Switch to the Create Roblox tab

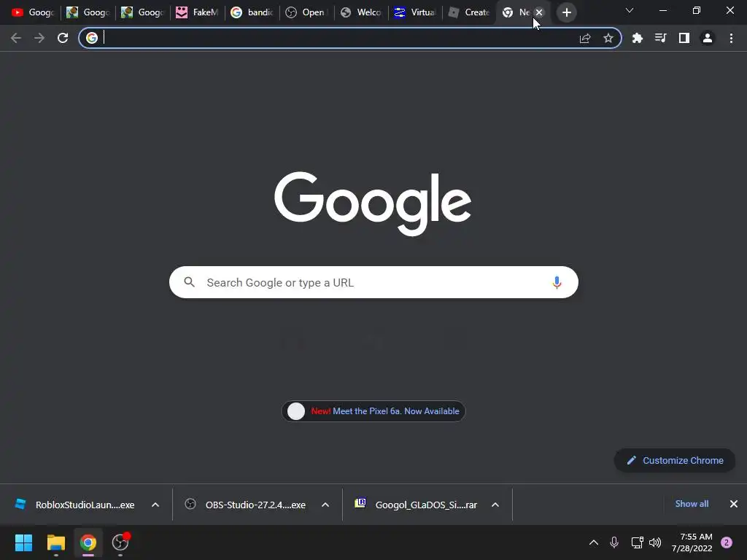pyautogui.click(x=470, y=12)
